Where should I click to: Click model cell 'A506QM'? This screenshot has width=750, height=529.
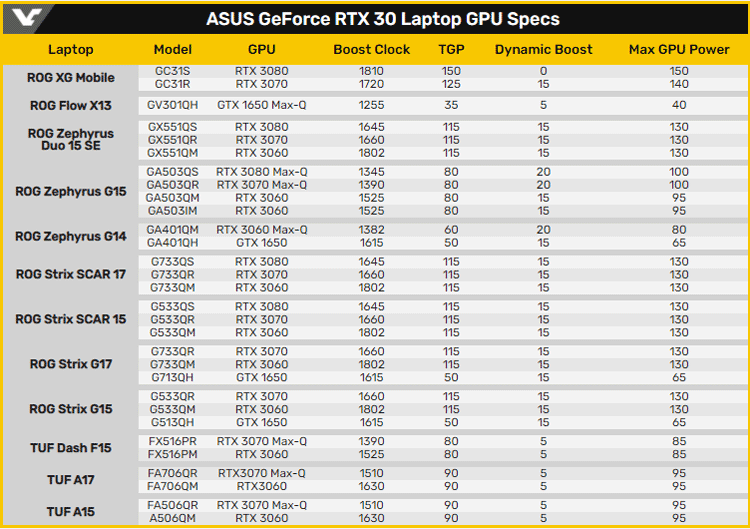[x=173, y=518]
